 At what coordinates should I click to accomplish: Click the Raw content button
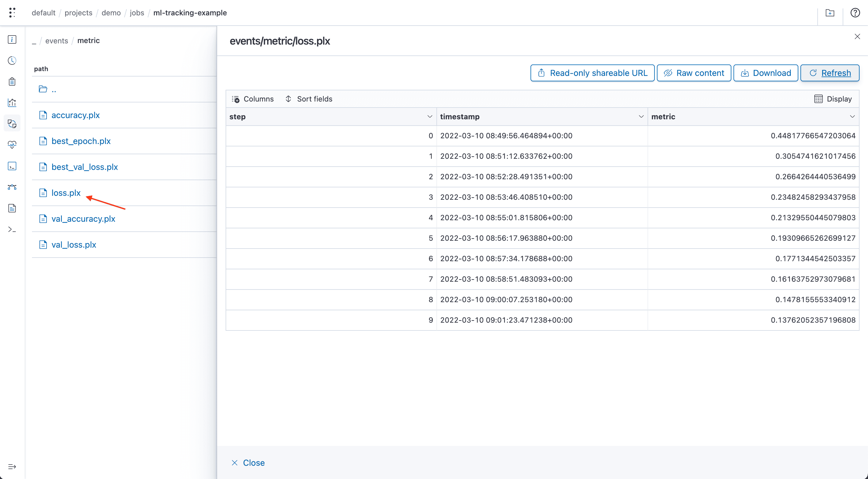694,73
